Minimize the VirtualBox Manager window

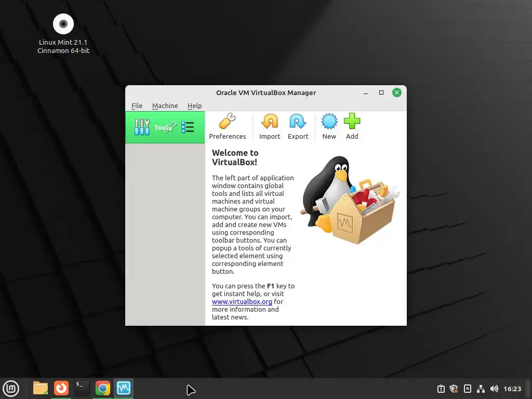coord(365,92)
